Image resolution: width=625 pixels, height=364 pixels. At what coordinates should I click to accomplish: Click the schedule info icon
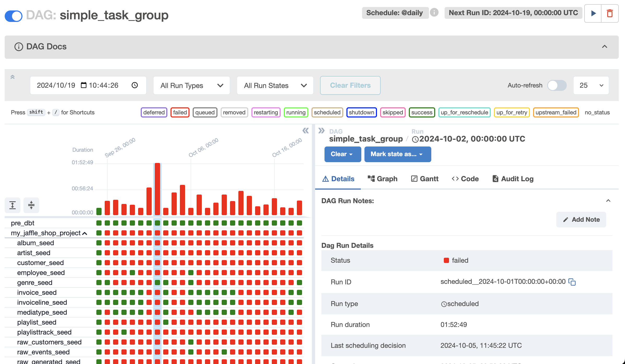tap(434, 13)
